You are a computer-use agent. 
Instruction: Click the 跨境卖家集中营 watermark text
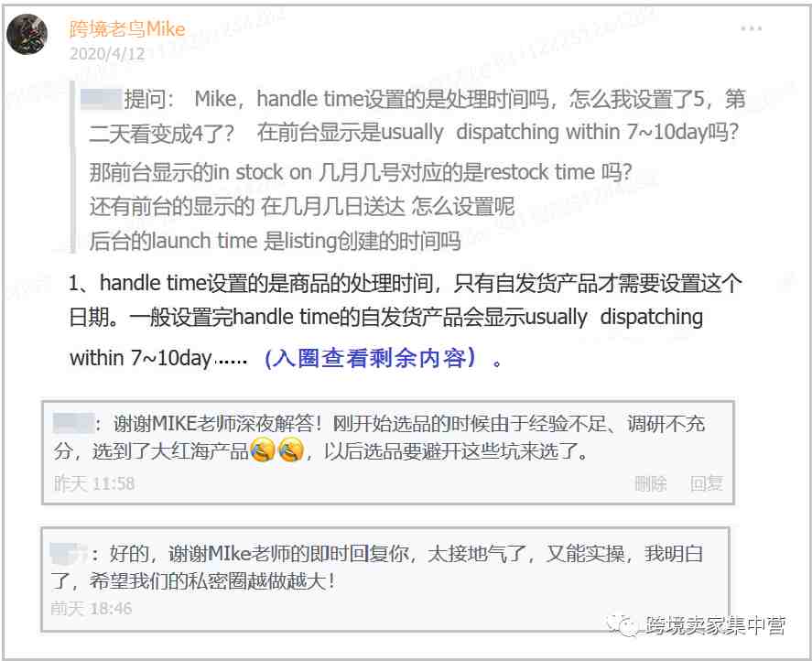716,626
